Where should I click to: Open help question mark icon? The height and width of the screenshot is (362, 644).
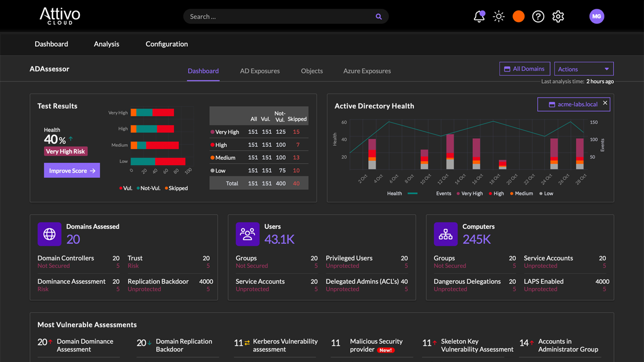[x=538, y=17]
